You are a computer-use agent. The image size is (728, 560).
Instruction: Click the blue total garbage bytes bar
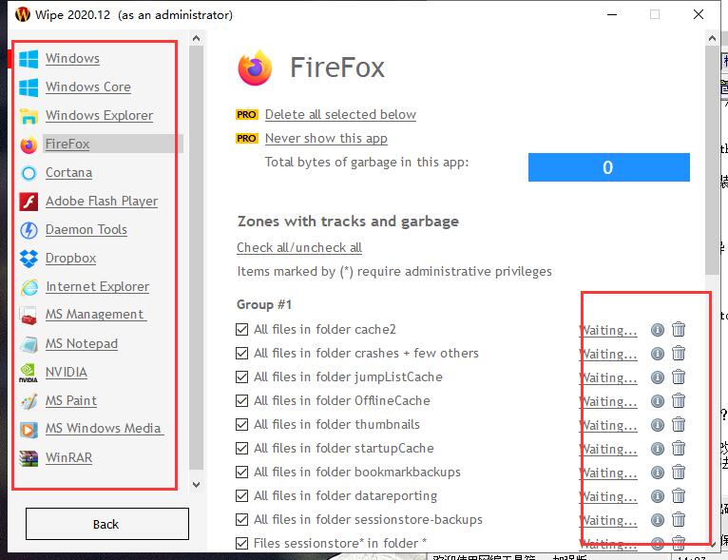coord(608,167)
